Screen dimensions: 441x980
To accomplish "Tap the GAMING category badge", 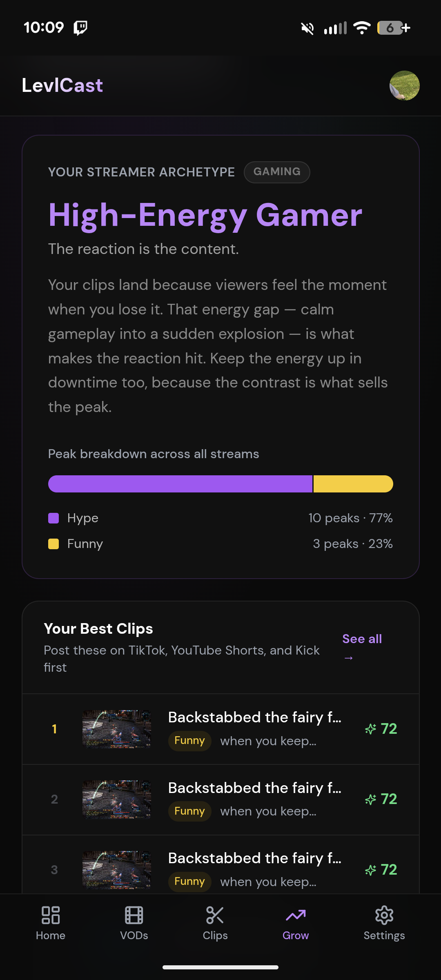I will tap(277, 172).
